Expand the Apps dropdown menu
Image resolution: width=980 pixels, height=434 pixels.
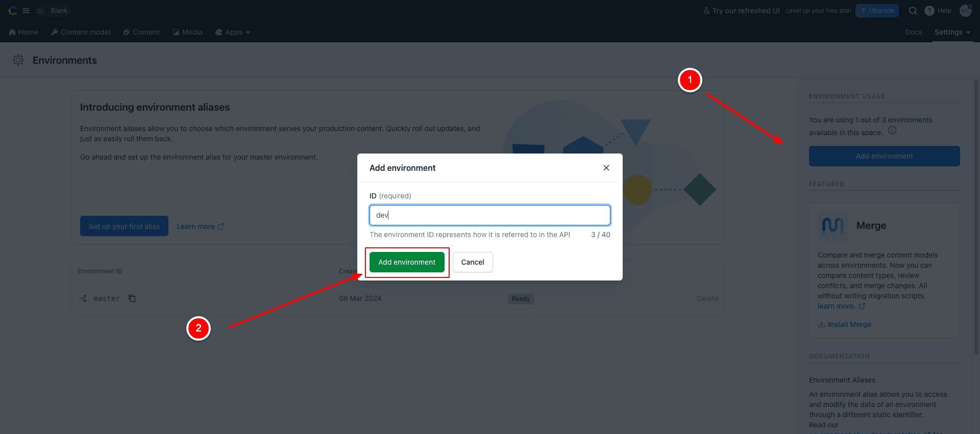tap(233, 32)
